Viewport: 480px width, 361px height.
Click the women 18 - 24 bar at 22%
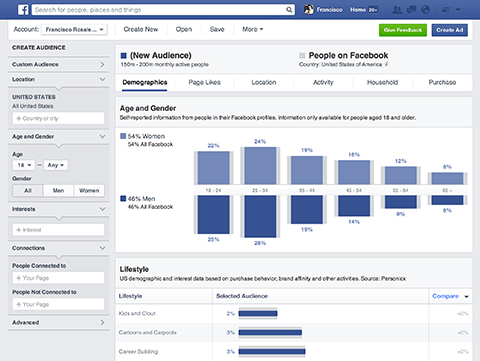(214, 168)
